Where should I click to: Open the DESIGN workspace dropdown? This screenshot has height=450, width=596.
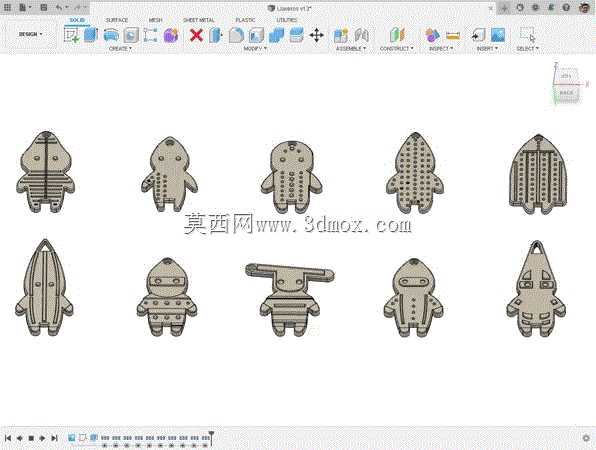pos(30,34)
